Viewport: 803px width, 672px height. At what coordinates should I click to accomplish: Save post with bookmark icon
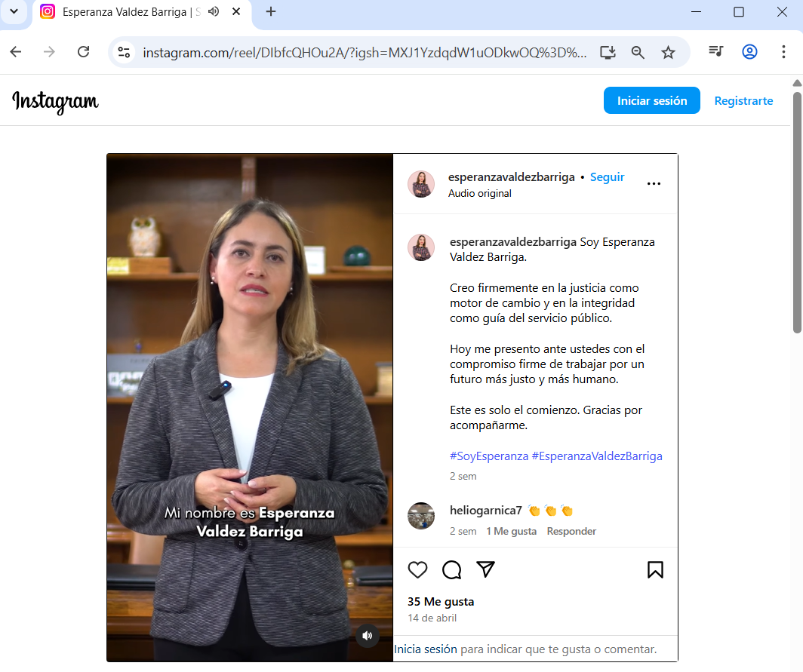point(655,569)
